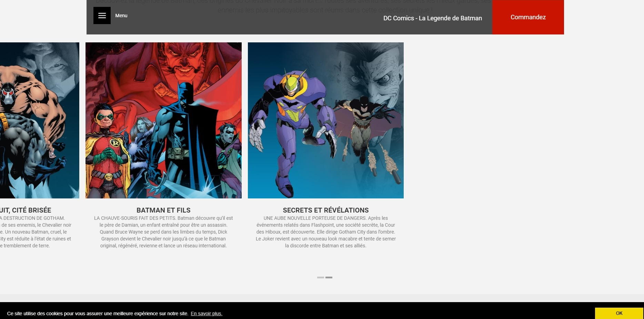
Task: Click Robin's R emblem on Batman et Fils cover
Action: pyautogui.click(x=114, y=142)
